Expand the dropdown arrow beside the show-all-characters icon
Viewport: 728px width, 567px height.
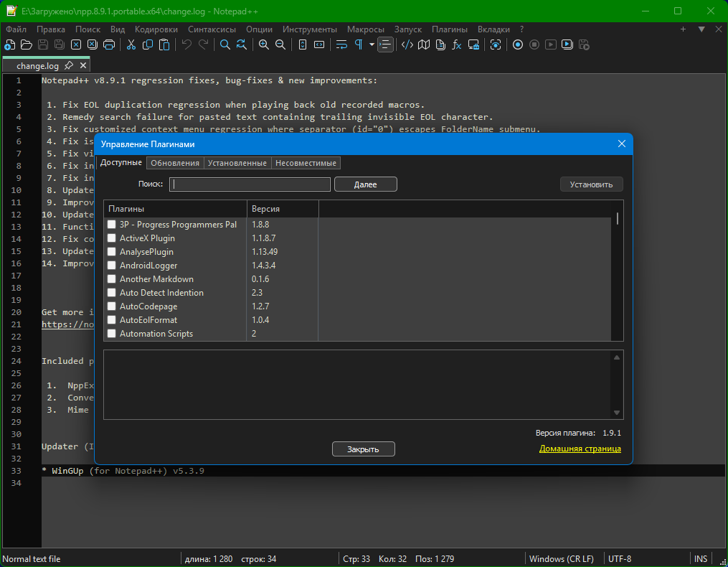coord(372,44)
